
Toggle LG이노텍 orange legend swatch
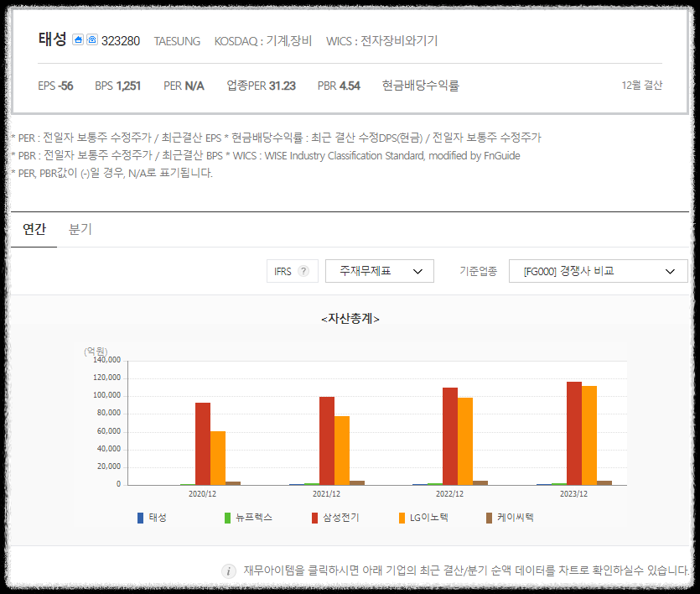coord(402,518)
